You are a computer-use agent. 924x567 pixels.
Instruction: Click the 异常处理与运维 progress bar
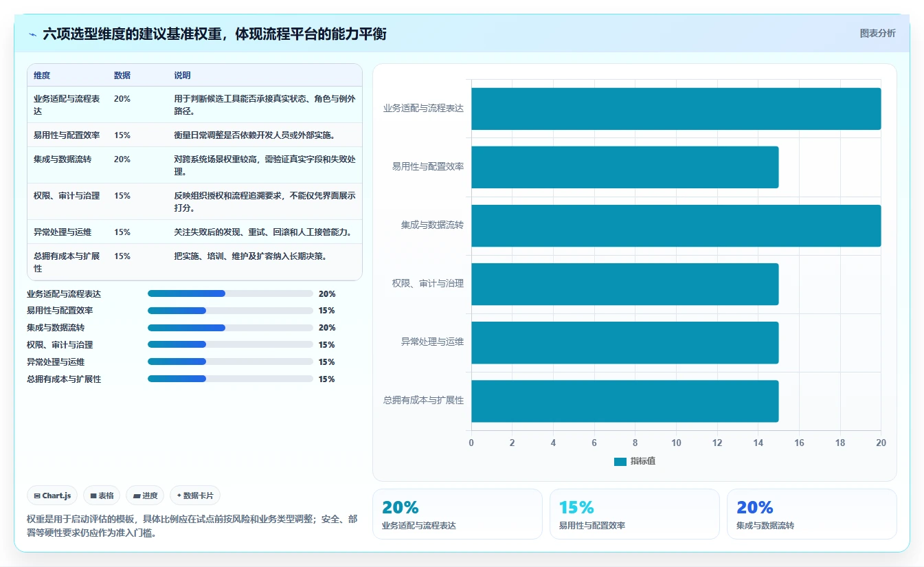pos(230,362)
